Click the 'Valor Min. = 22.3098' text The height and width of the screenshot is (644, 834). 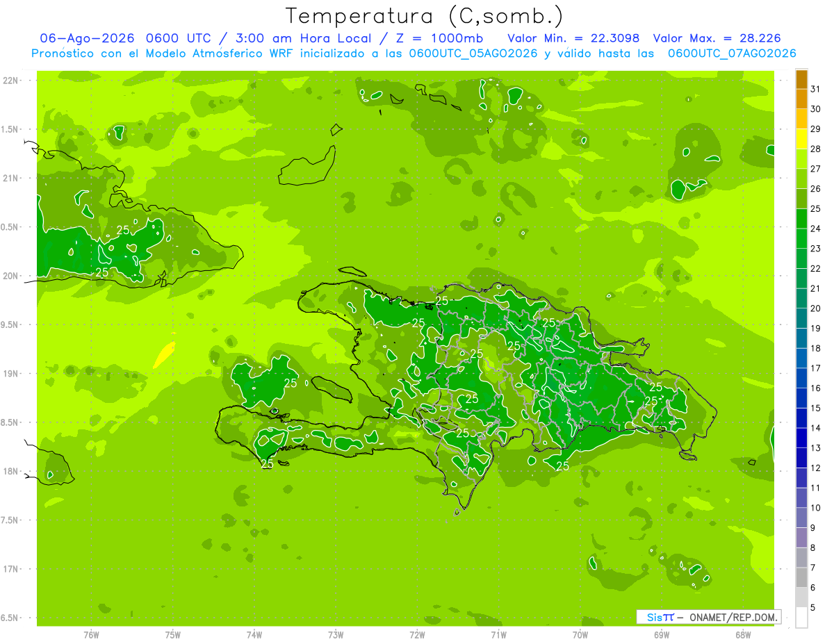[x=573, y=38]
